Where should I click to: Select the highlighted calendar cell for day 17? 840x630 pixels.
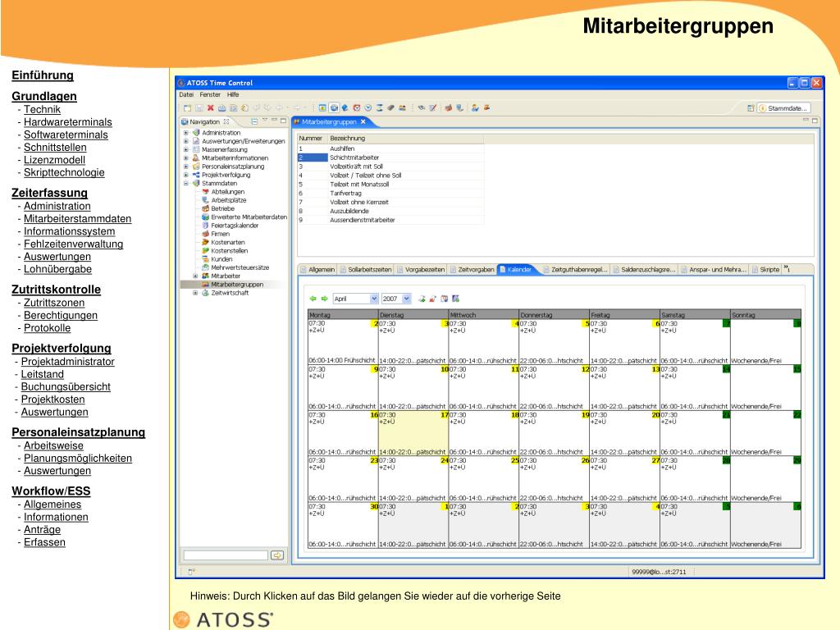[413, 433]
